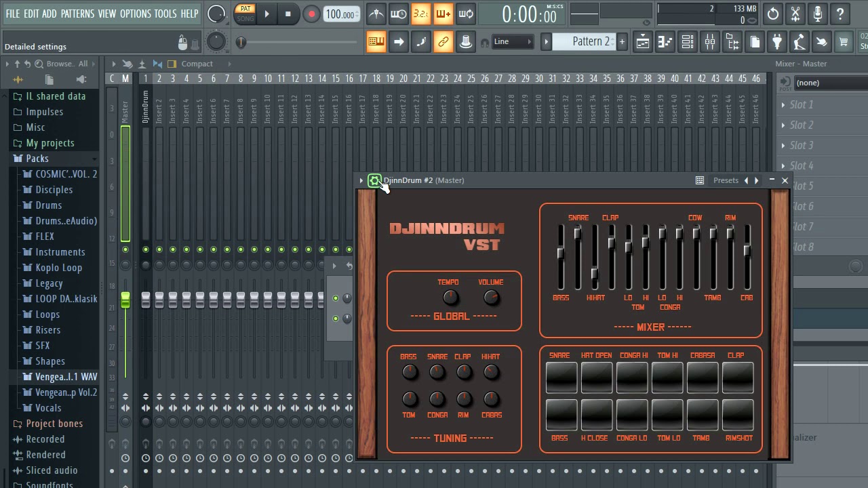
Task: Toggle note/clip grouping link icon
Action: (x=443, y=42)
